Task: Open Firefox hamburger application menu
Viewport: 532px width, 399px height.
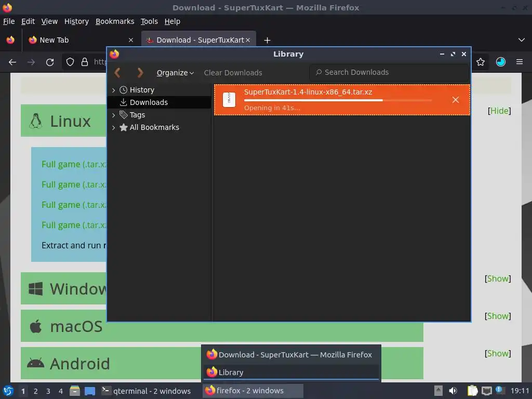Action: 520,62
